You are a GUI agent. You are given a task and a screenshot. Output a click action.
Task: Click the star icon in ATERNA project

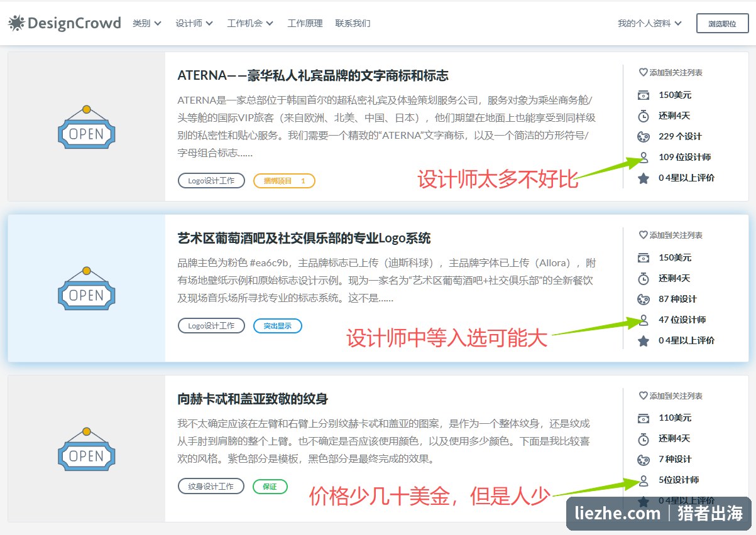click(x=644, y=178)
